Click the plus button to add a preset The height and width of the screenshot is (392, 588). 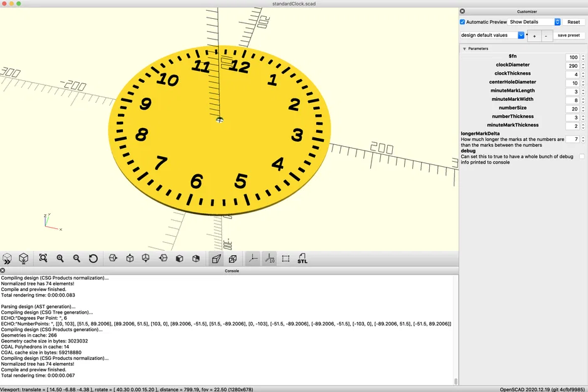[535, 36]
